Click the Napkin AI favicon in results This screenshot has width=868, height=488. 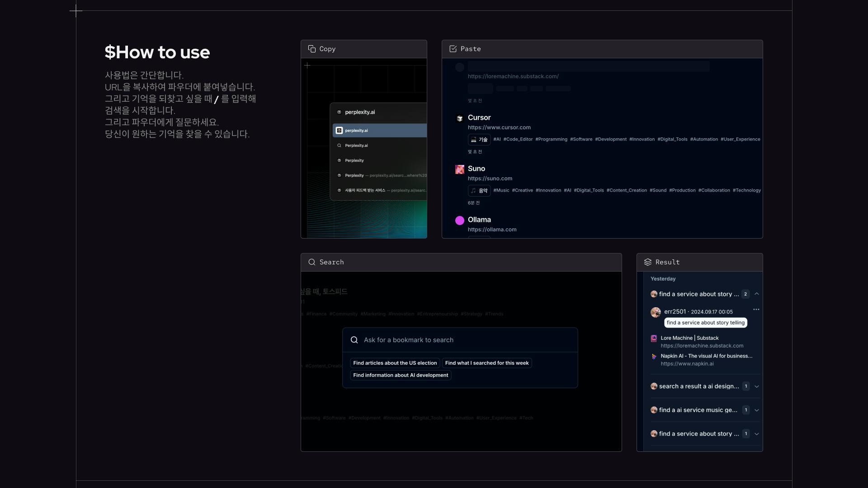(654, 357)
